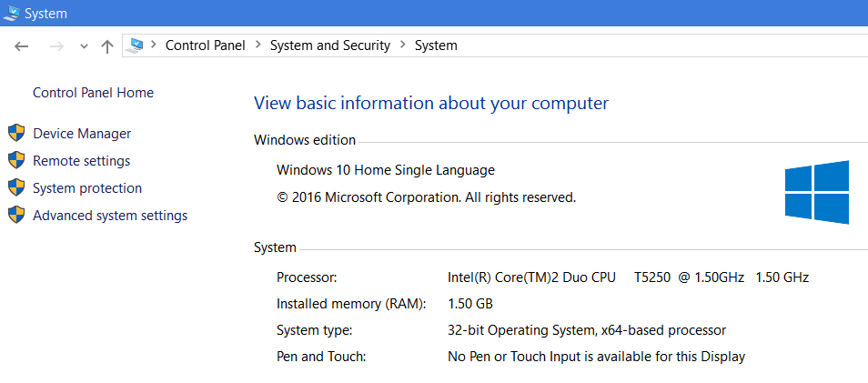Click the 'No Pen or Touch Input' value
Image resolution: width=868 pixels, height=383 pixels.
coord(596,358)
